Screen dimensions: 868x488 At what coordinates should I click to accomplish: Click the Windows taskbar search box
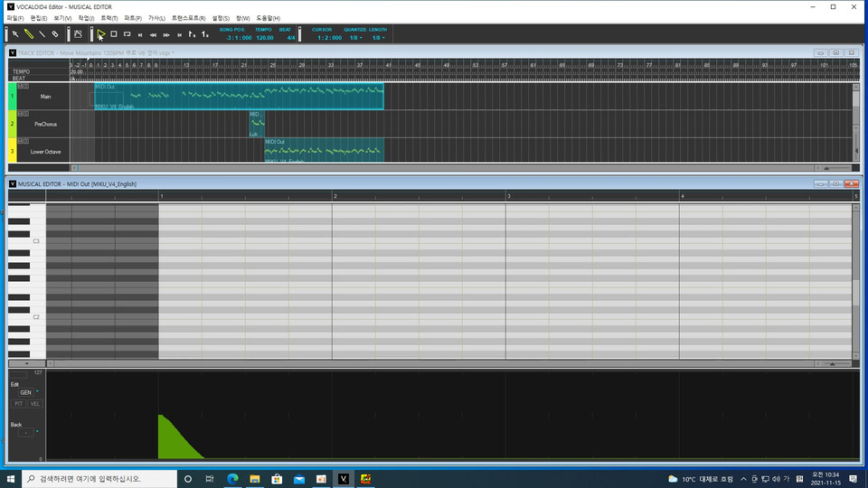[99, 479]
